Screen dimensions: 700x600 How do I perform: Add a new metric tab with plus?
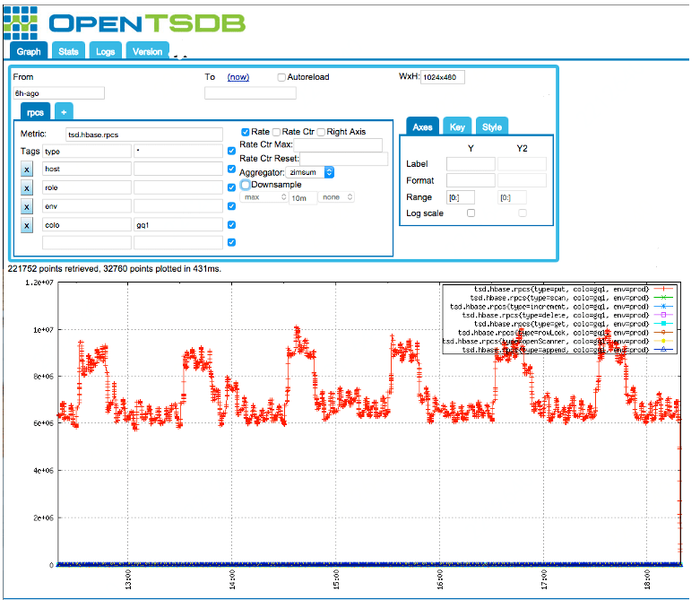pyautogui.click(x=64, y=112)
